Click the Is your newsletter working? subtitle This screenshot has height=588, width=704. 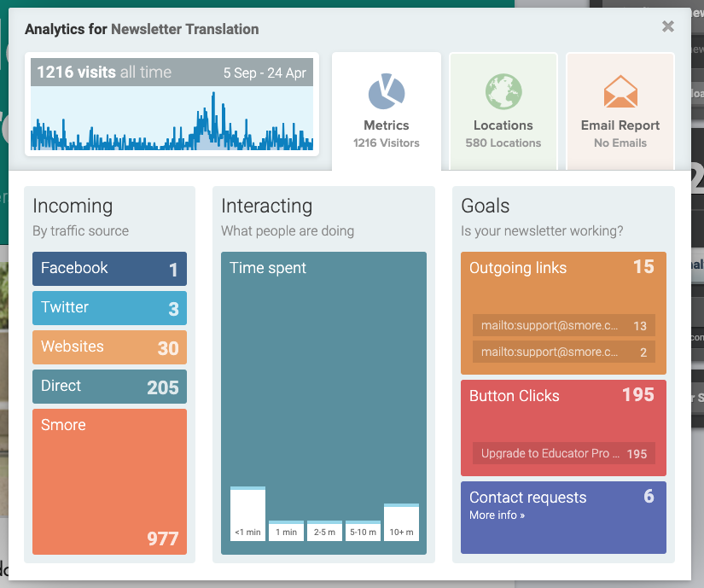542,231
